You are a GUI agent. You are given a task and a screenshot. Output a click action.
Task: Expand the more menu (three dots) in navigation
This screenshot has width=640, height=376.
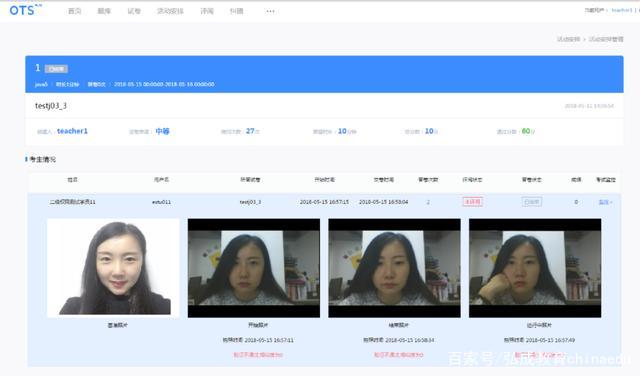270,11
